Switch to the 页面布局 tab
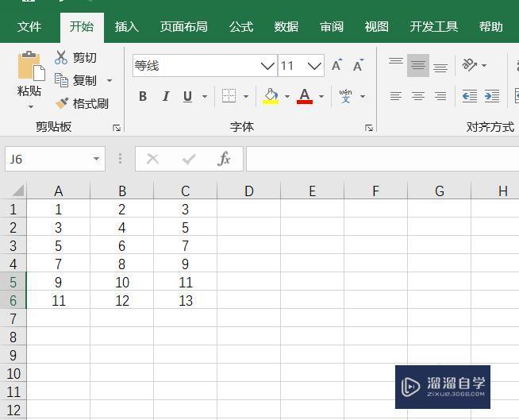This screenshot has height=420, width=519. point(183,26)
